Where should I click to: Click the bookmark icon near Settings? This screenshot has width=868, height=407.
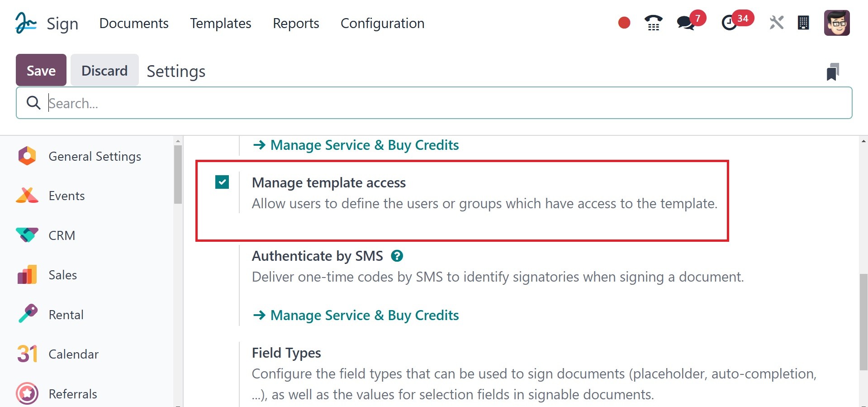pyautogui.click(x=833, y=72)
